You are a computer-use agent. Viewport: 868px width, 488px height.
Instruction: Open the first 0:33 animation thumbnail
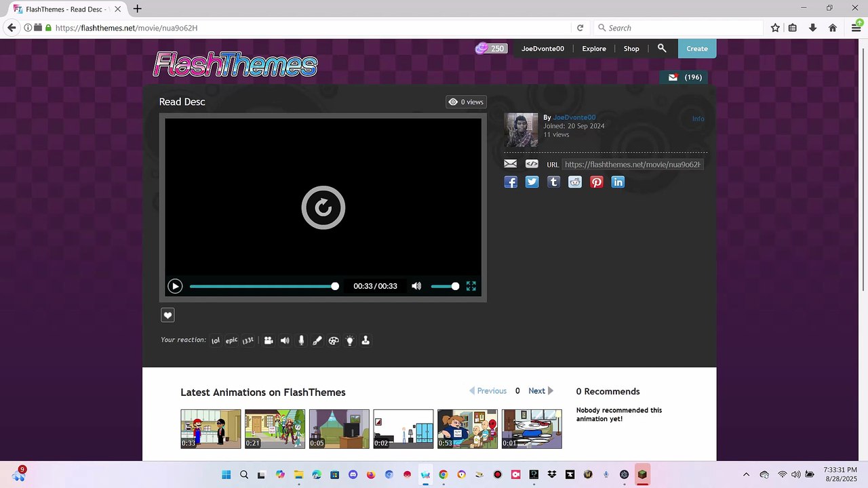[x=210, y=428]
